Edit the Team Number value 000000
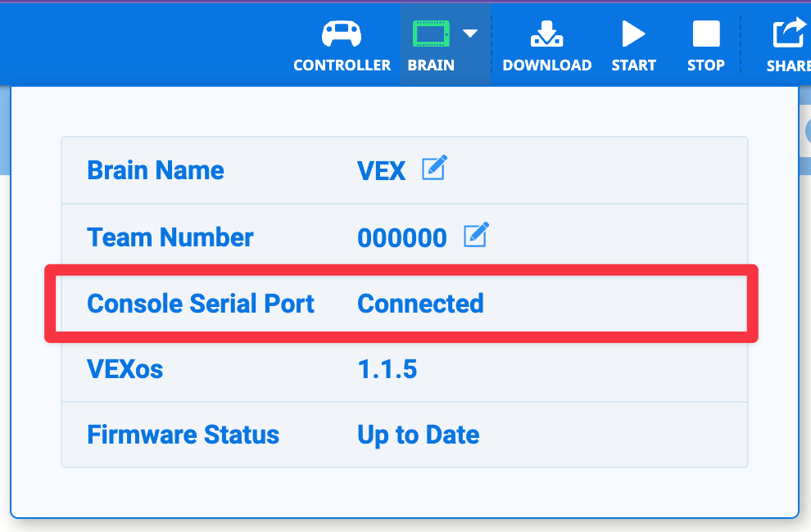Viewport: 811px width, 532px height. tap(402, 237)
